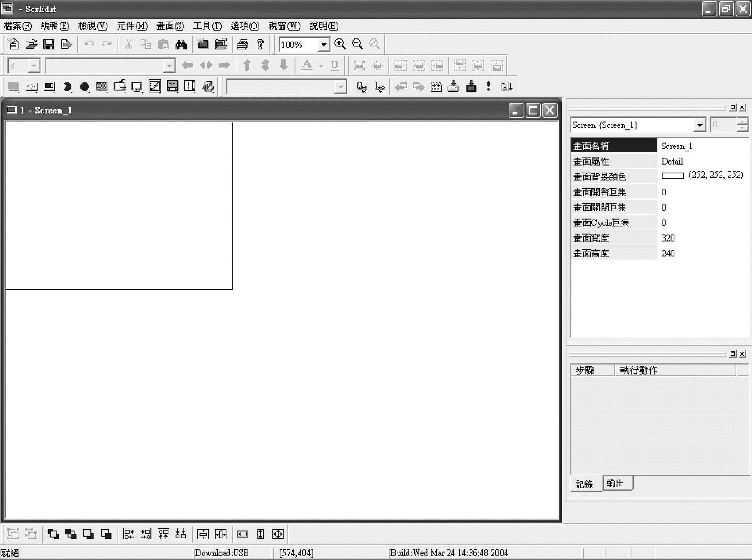Open the 檔案(F) menu
This screenshot has width=752, height=560.
click(x=18, y=26)
